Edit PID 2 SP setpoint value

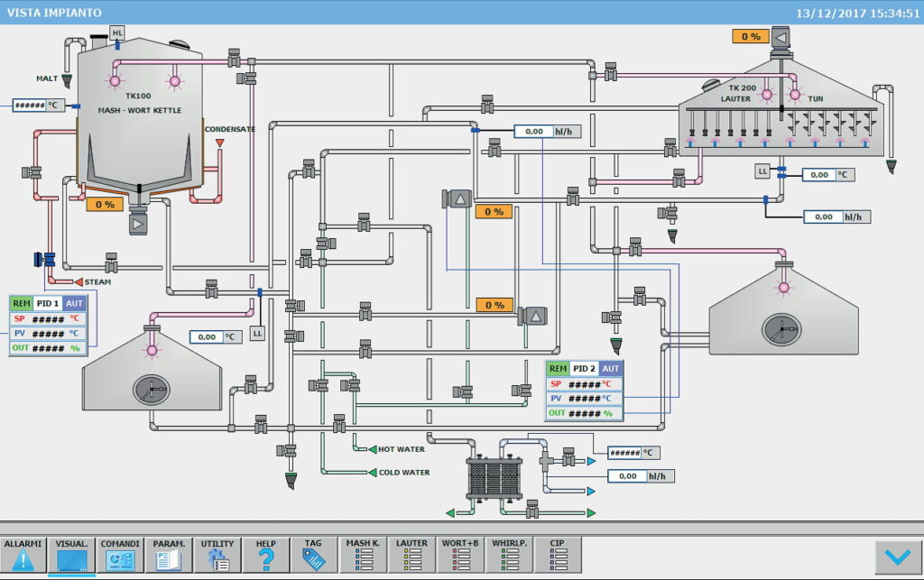pos(585,384)
